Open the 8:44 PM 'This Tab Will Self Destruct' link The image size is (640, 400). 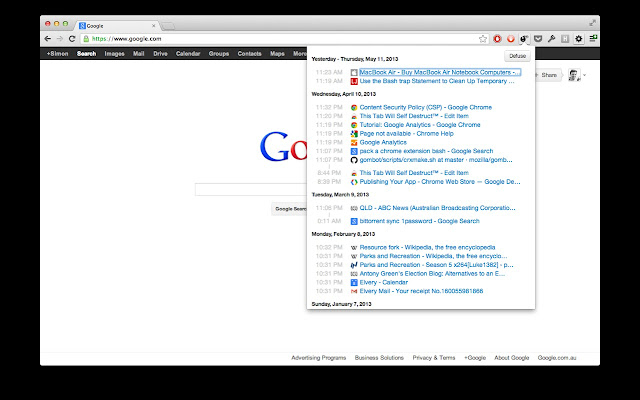point(414,173)
